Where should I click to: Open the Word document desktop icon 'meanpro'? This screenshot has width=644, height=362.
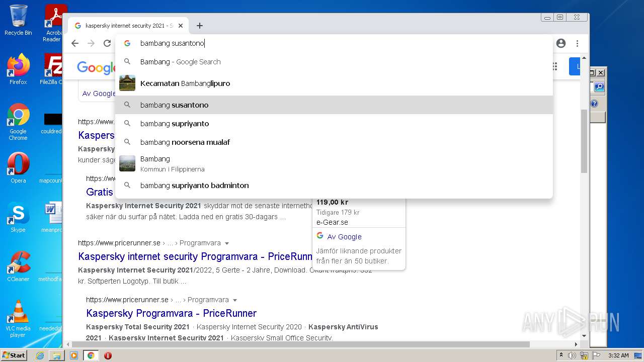(x=52, y=217)
